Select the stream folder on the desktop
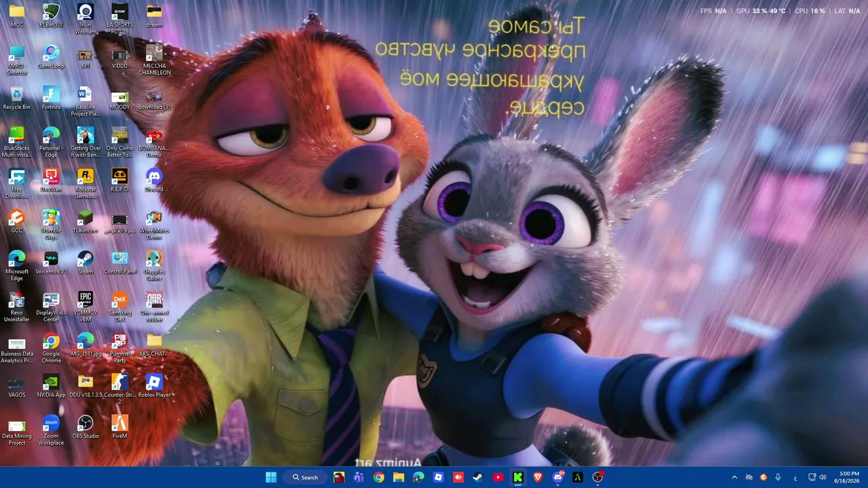Image resolution: width=868 pixels, height=488 pixels. tap(154, 16)
